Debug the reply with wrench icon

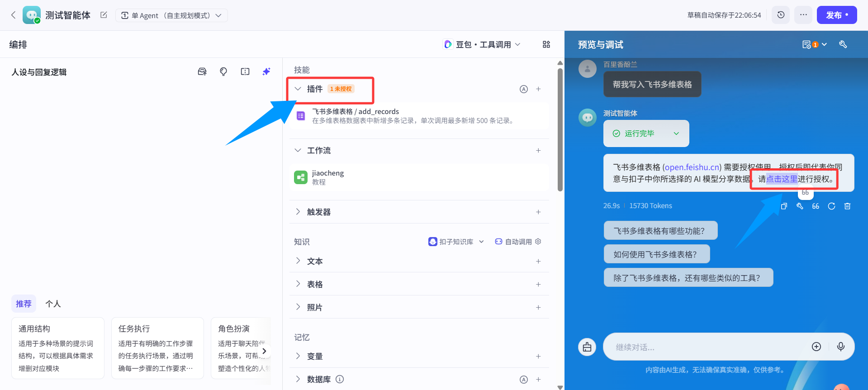point(800,206)
